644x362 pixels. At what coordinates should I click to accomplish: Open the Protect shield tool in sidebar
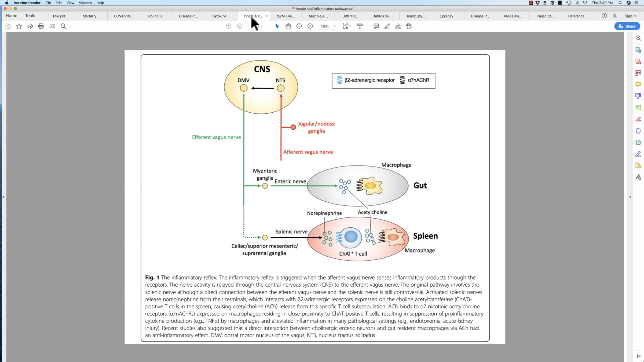(x=638, y=131)
